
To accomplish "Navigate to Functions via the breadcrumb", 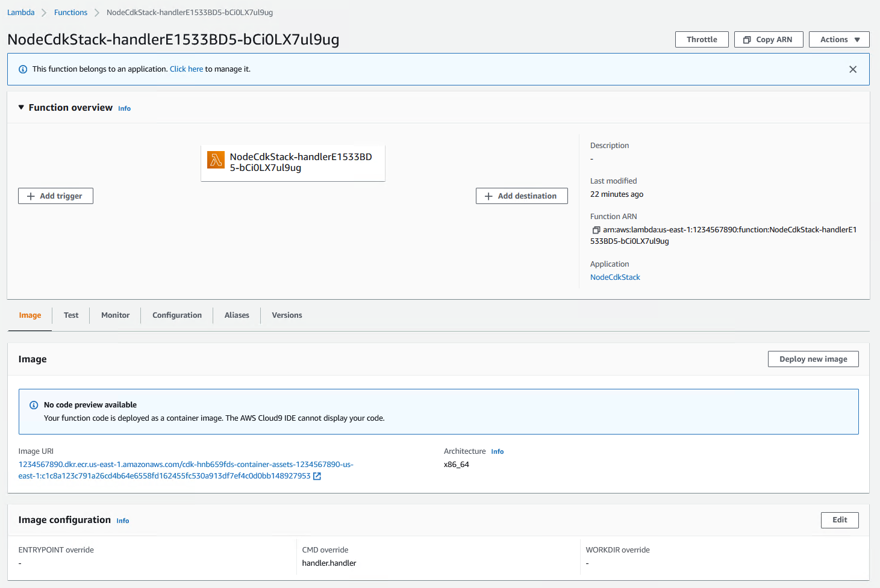I will tap(70, 12).
